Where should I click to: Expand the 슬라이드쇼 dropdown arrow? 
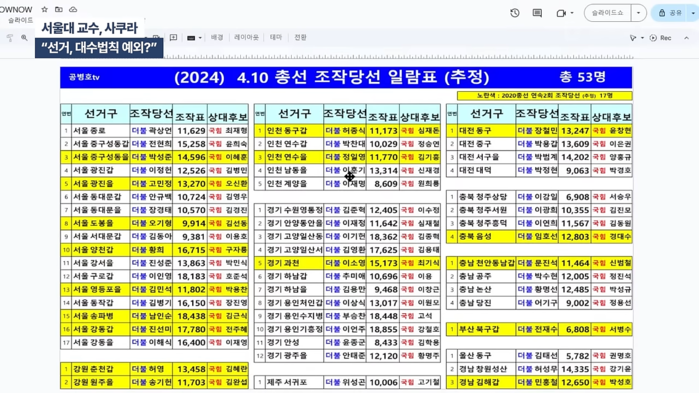coord(638,13)
